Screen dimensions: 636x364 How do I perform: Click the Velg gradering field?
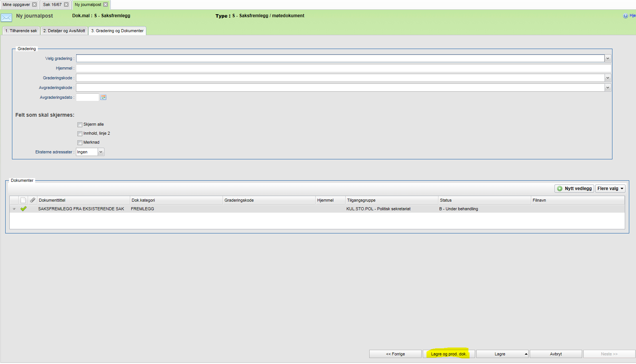click(340, 58)
